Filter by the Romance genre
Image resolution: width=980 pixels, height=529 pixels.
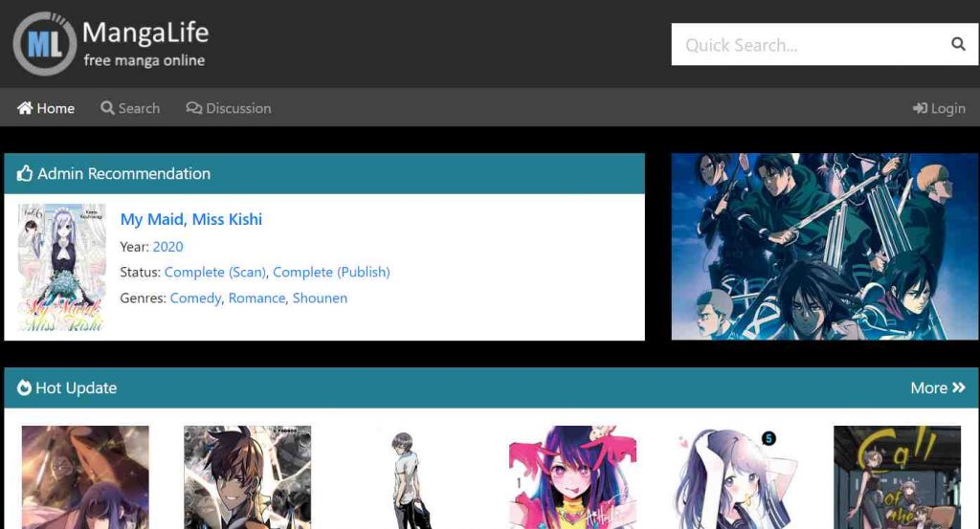(x=256, y=298)
